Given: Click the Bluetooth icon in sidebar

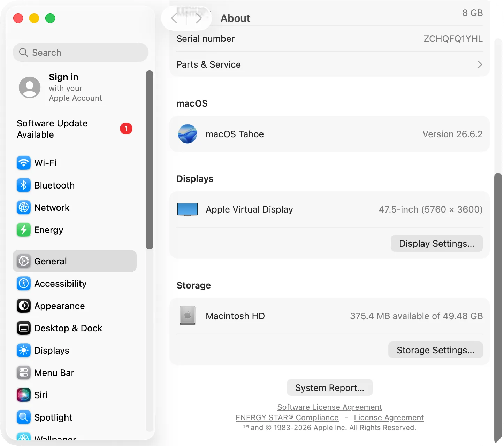Looking at the screenshot, I should 24,185.
